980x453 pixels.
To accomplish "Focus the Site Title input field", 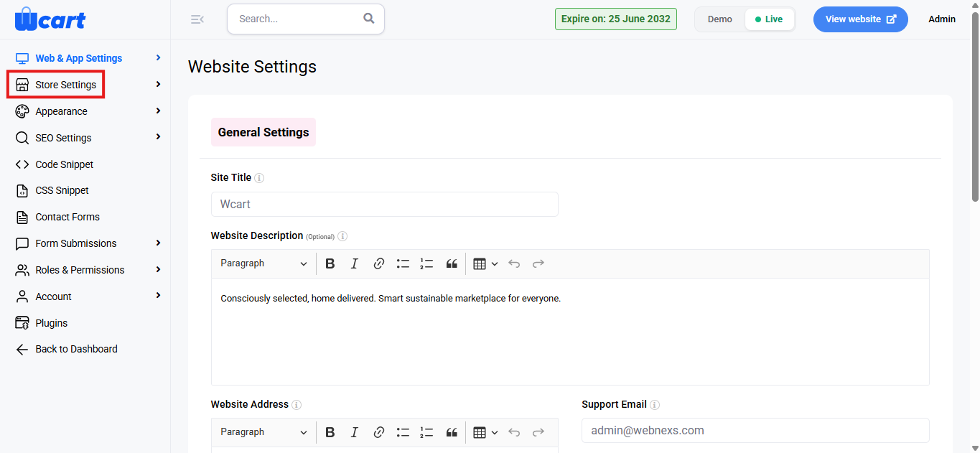I will (385, 205).
